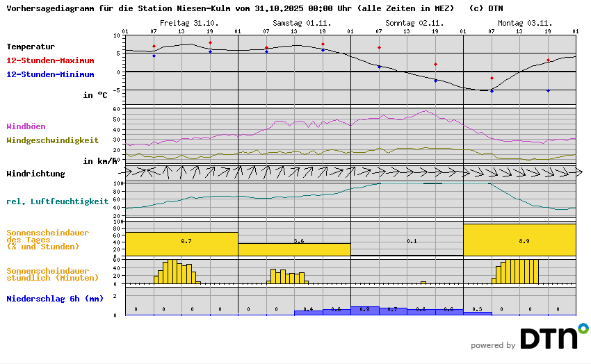Click the DTN logo
Image resolution: width=591 pixels, height=364 pixels.
(x=554, y=336)
